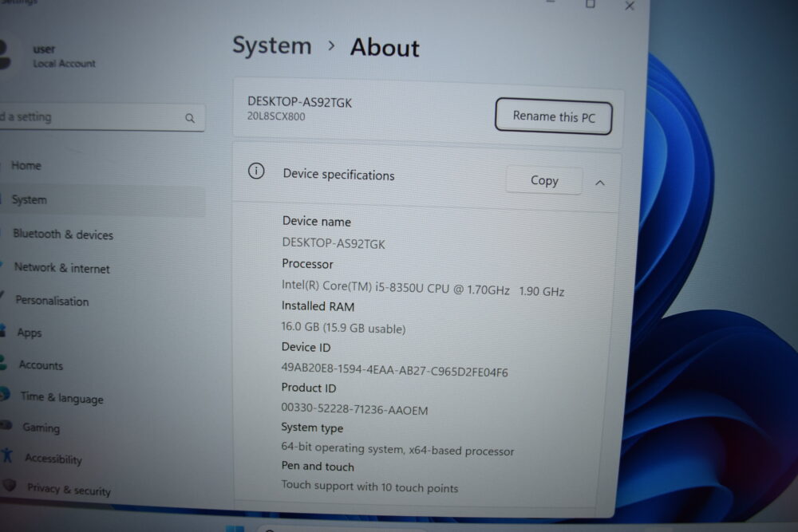798x532 pixels.
Task: Click the Processor value i5-8350U text
Action: pyautogui.click(x=422, y=289)
